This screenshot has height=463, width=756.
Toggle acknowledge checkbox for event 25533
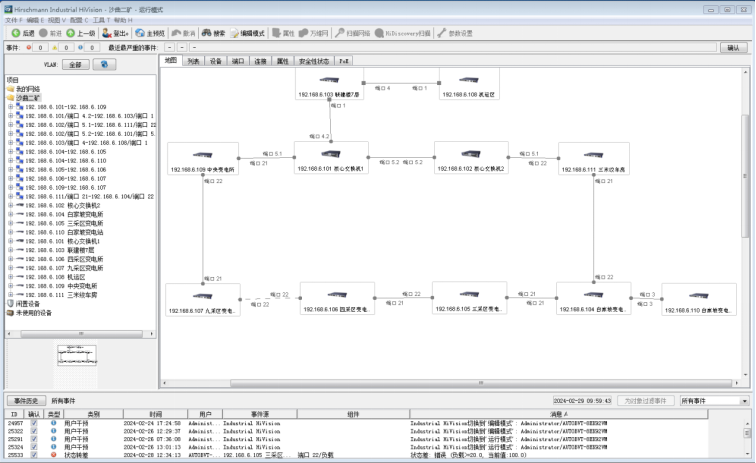[x=34, y=455]
